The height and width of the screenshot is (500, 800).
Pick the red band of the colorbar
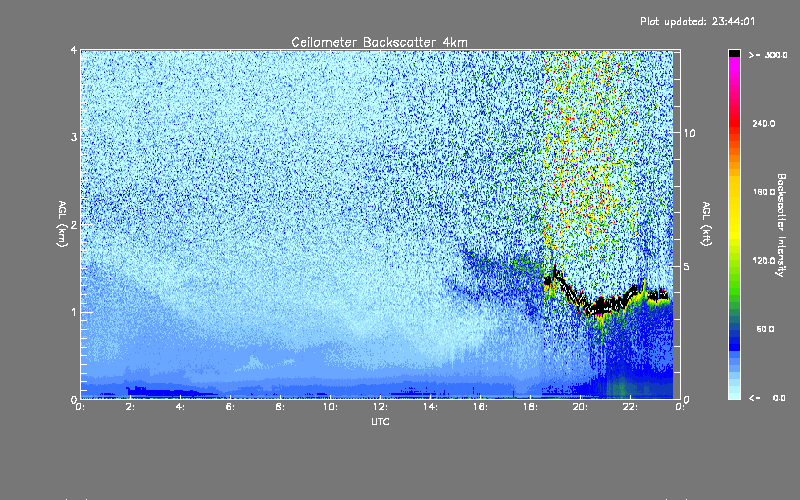[734, 125]
